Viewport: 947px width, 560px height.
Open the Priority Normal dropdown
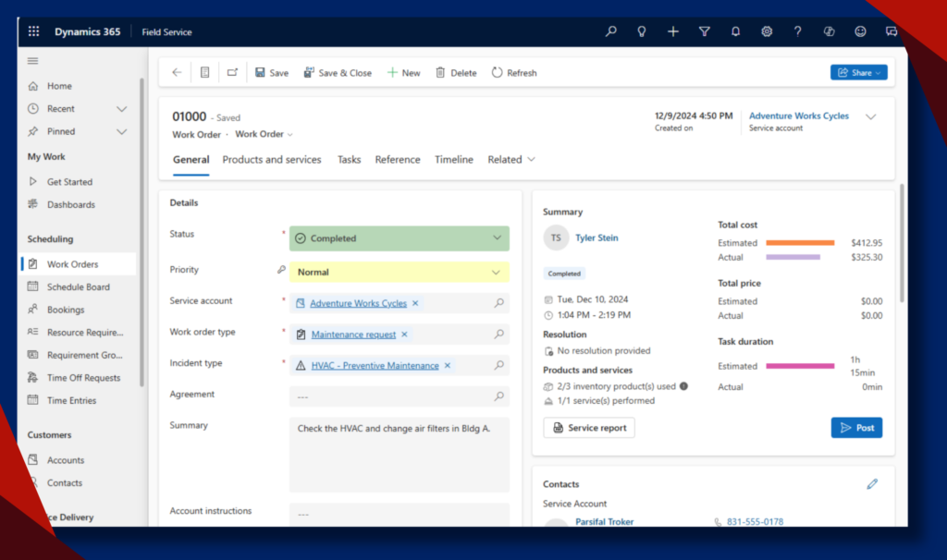tap(399, 273)
